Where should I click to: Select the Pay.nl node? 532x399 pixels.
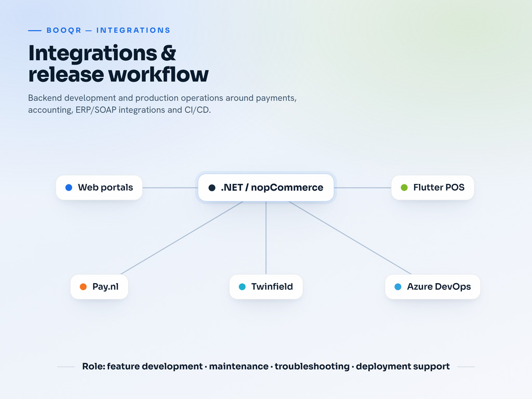click(x=99, y=287)
